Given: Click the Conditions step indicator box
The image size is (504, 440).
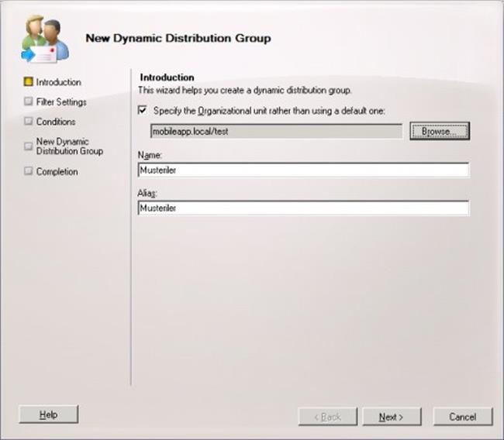Looking at the screenshot, I should pyautogui.click(x=28, y=121).
